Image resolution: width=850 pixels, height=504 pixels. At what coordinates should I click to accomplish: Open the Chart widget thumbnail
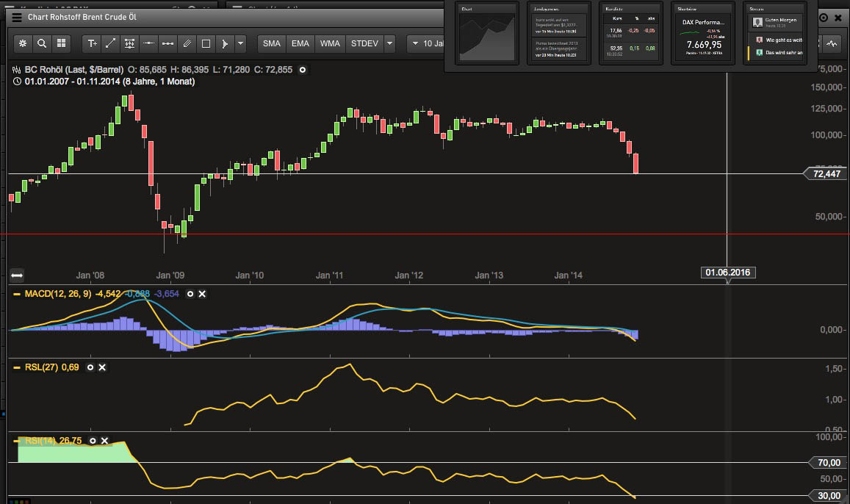click(x=487, y=33)
